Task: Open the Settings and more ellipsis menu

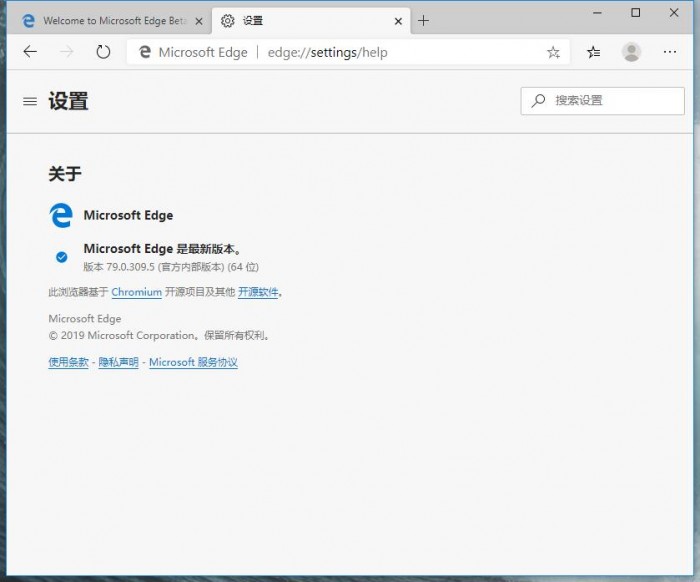Action: [670, 52]
